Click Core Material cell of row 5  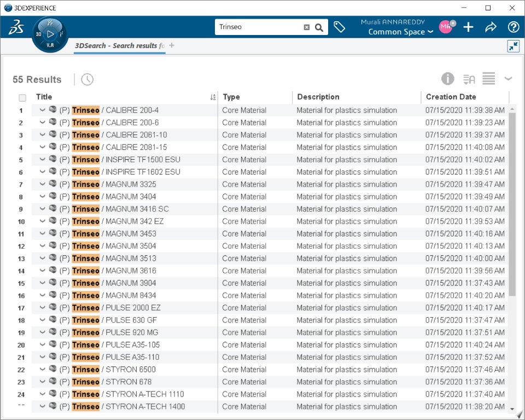click(244, 160)
